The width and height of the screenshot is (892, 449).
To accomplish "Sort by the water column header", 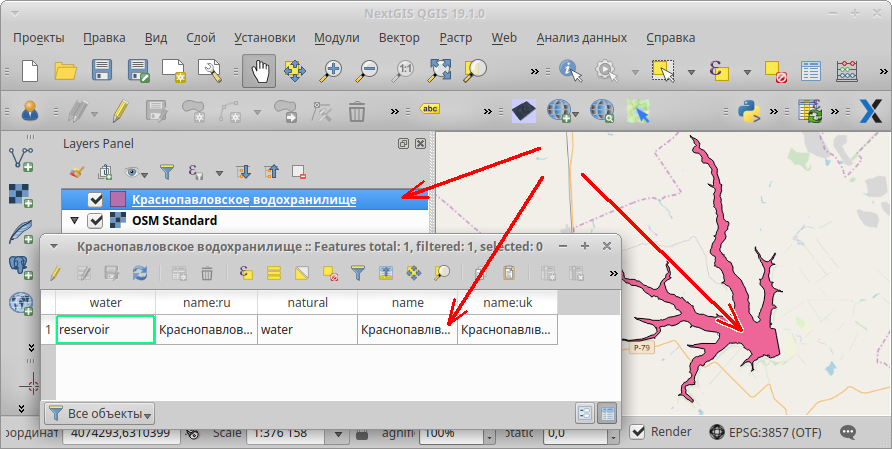I will [106, 303].
